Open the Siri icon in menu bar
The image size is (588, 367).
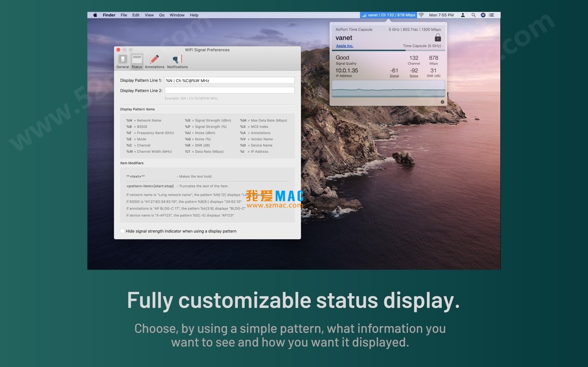[483, 15]
